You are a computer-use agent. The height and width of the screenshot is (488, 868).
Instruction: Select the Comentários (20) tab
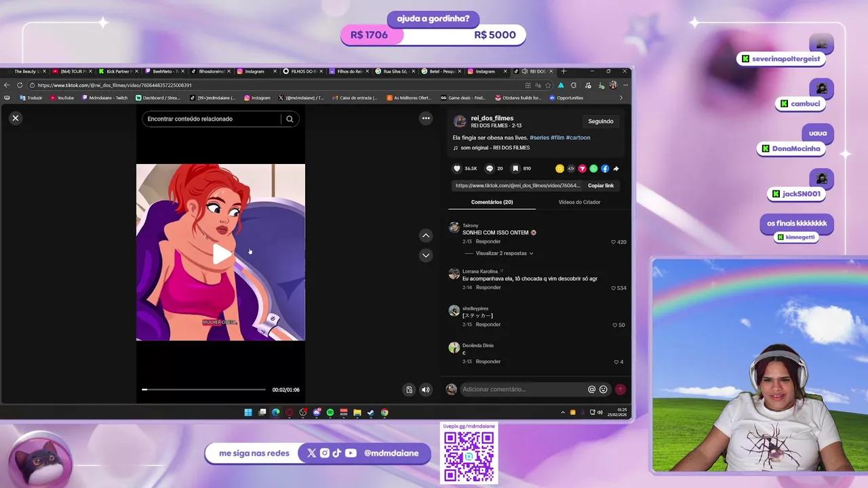(x=492, y=202)
